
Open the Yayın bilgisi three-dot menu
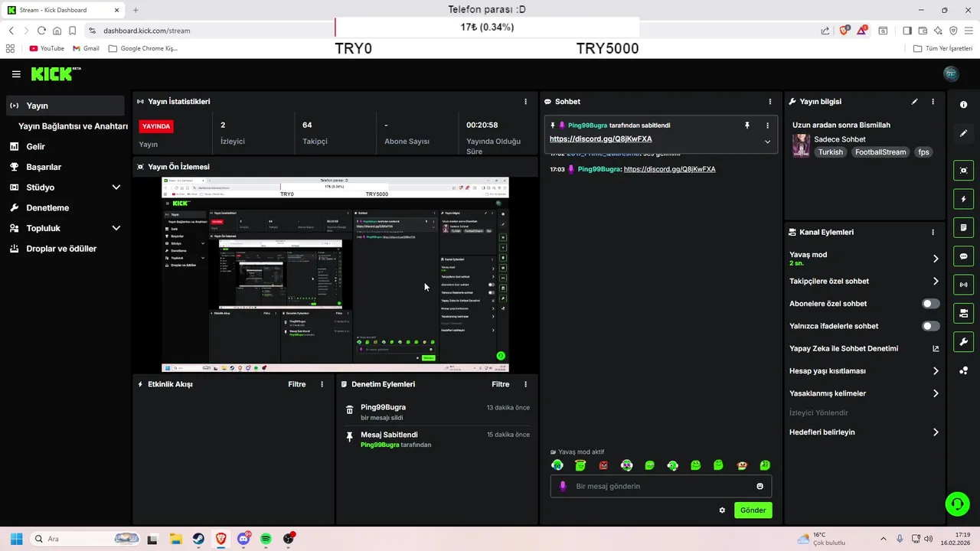[x=933, y=101]
